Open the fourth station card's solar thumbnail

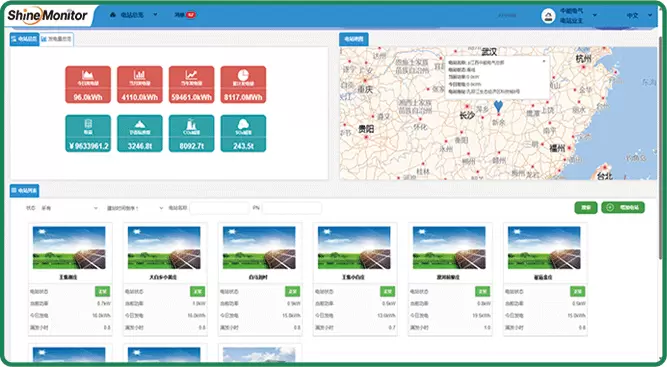pos(354,248)
